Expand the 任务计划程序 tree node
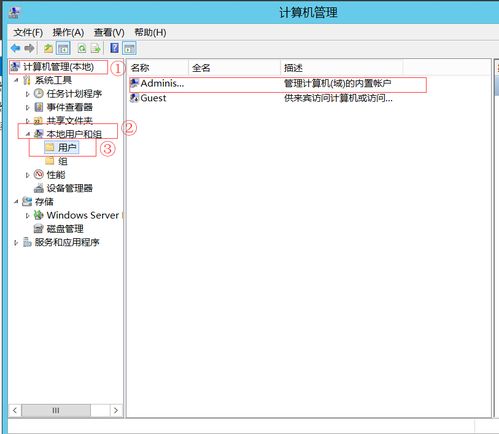 (x=28, y=94)
